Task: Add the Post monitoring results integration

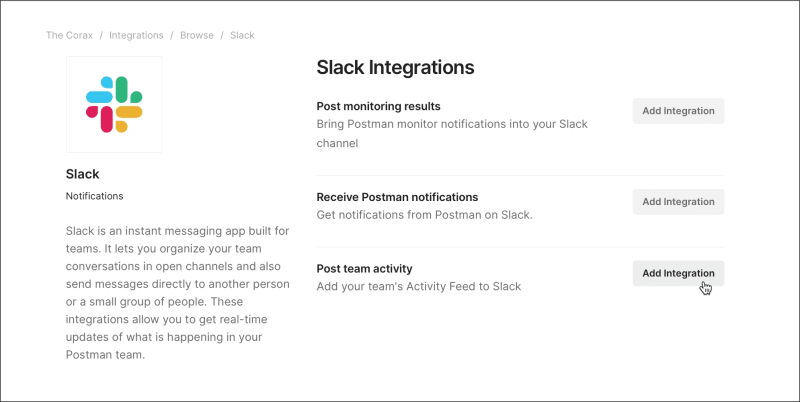Action: click(678, 111)
